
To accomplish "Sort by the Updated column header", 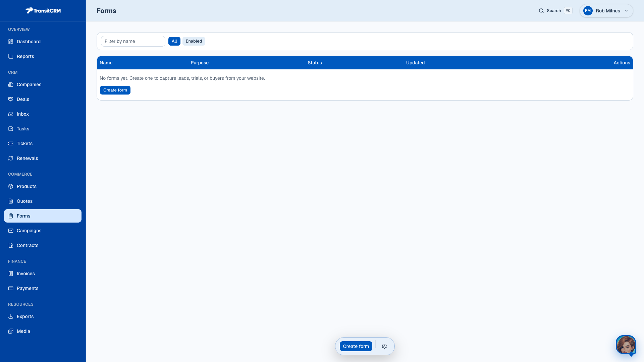I will 415,63.
